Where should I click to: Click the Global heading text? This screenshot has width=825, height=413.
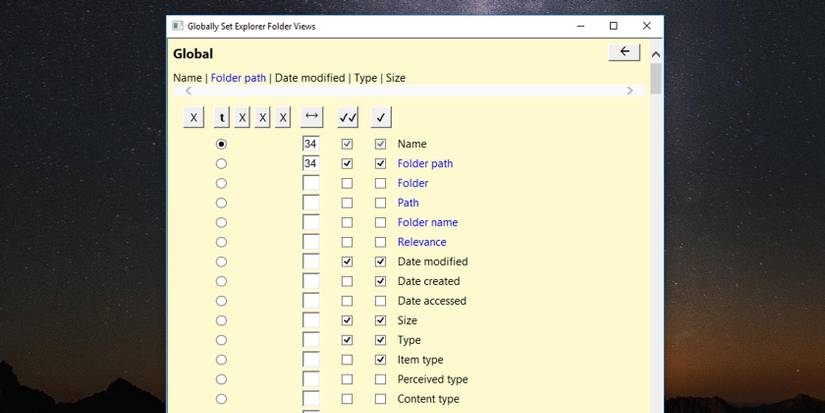point(193,54)
